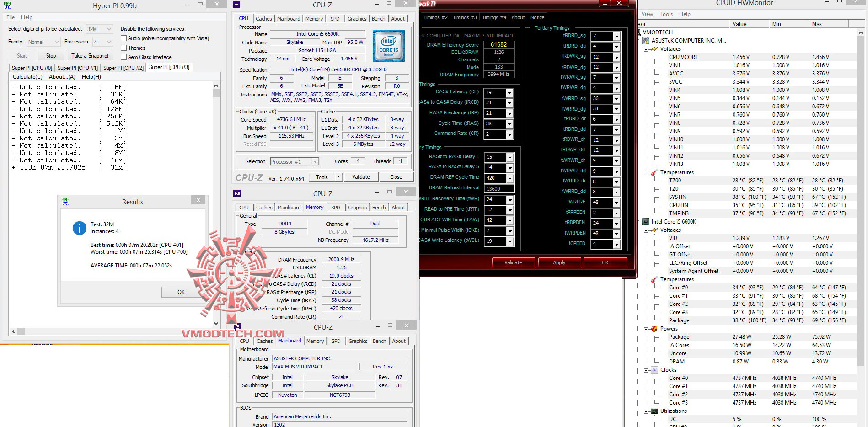
Task: Click the Super PI output vertical scrollbar
Action: [x=216, y=204]
